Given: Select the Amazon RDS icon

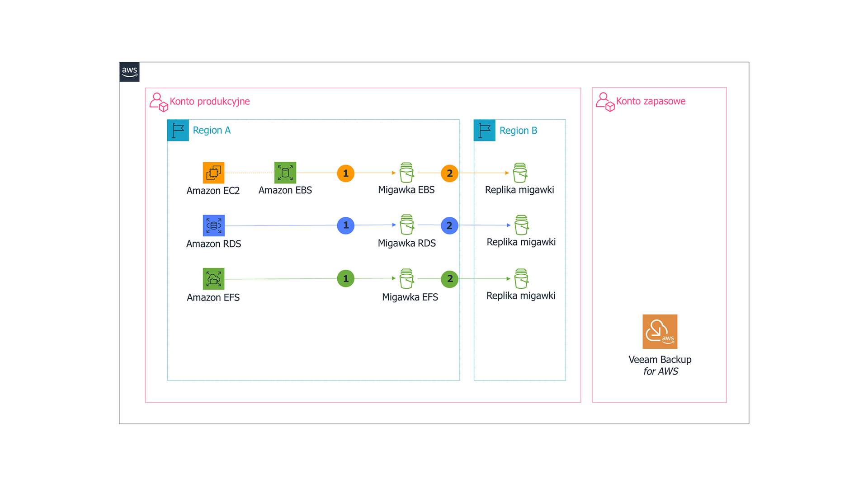Looking at the screenshot, I should click(x=214, y=225).
